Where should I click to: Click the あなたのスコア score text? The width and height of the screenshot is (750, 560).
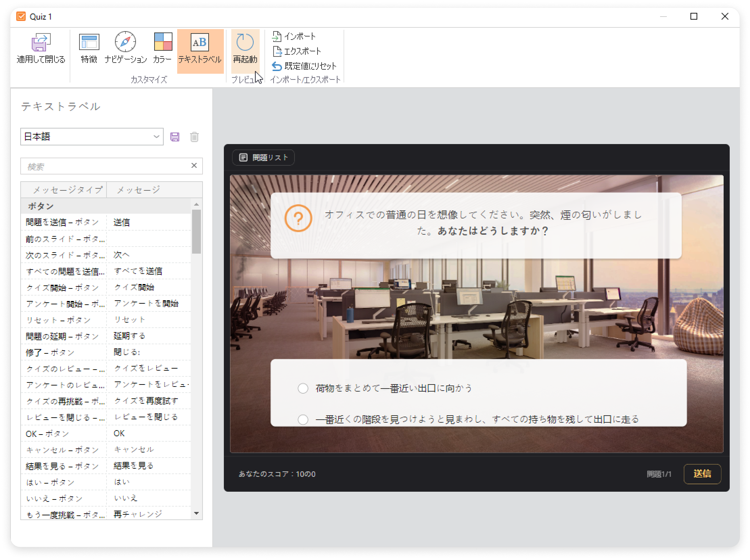coord(277,474)
